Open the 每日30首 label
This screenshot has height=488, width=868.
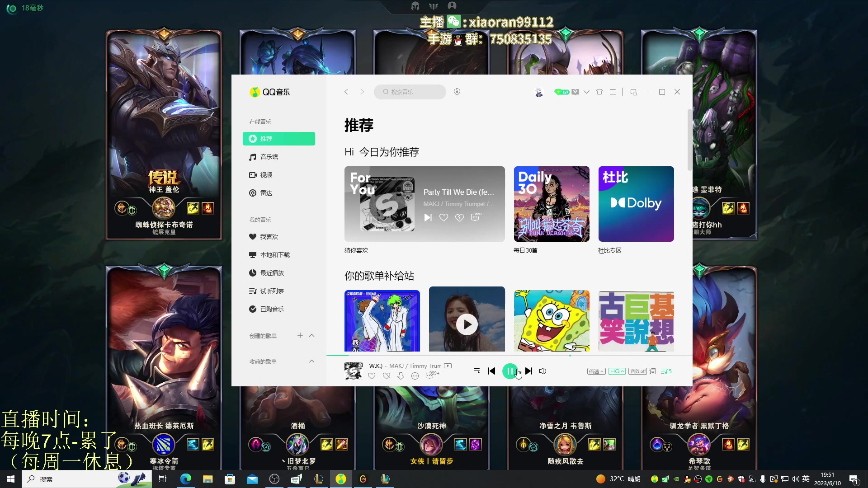(525, 250)
